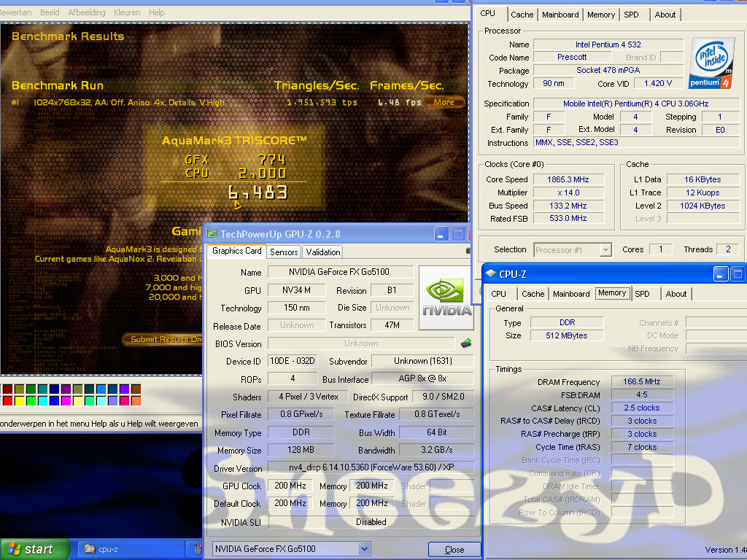Switch to the Validation tab in GPU-Z
Viewport: 747px width, 560px height.
(322, 252)
